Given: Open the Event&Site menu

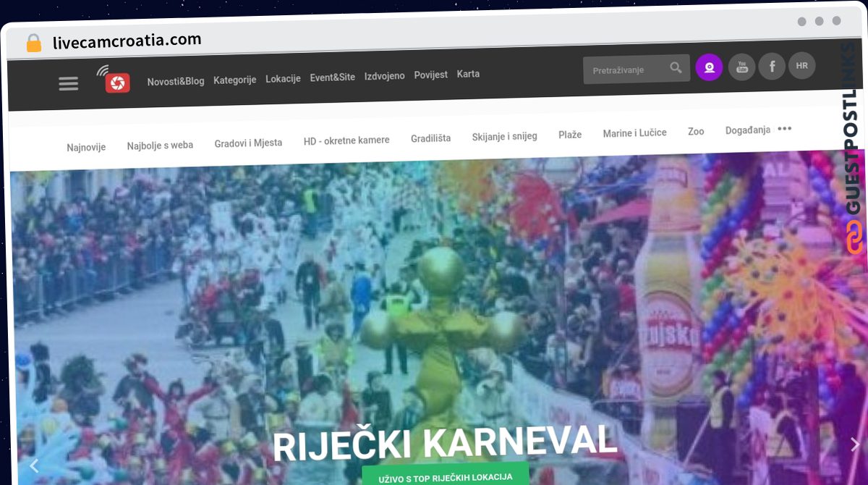Looking at the screenshot, I should [x=332, y=77].
